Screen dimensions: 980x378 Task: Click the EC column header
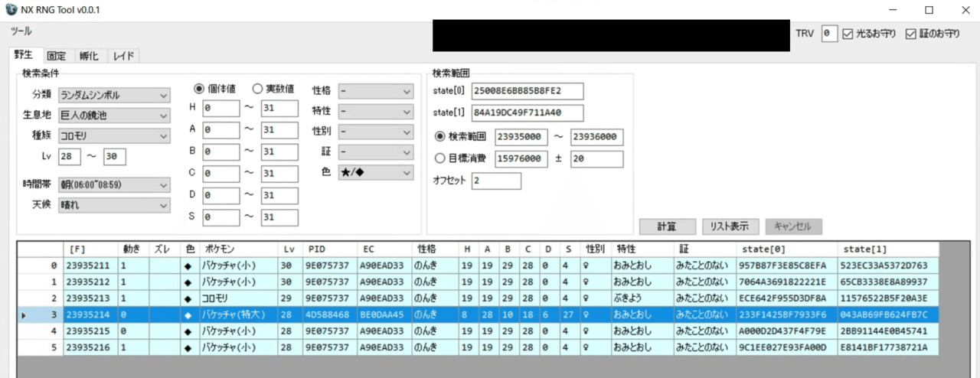384,249
